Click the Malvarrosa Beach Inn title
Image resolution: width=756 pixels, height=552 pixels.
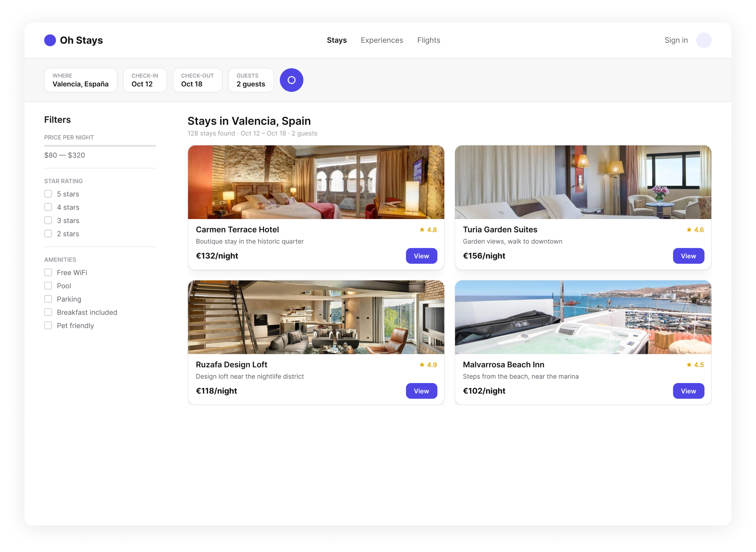pos(503,364)
